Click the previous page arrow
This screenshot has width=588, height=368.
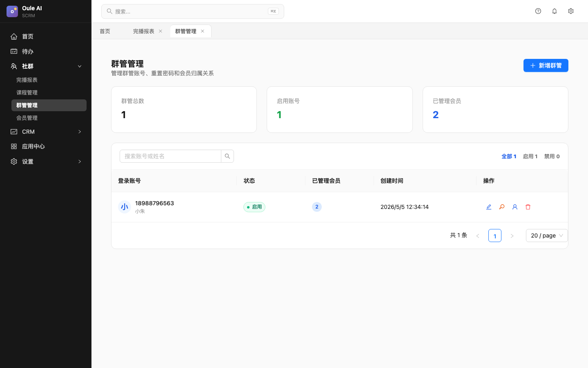[x=478, y=236]
